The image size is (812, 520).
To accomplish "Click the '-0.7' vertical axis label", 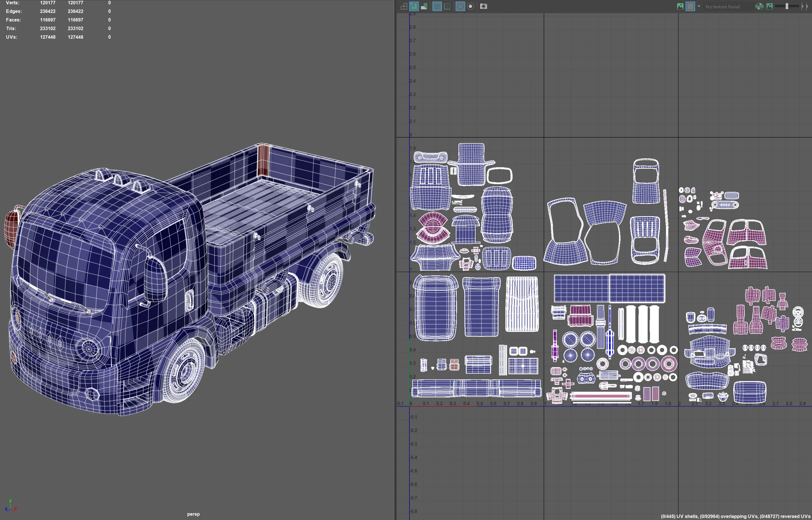I will click(414, 498).
